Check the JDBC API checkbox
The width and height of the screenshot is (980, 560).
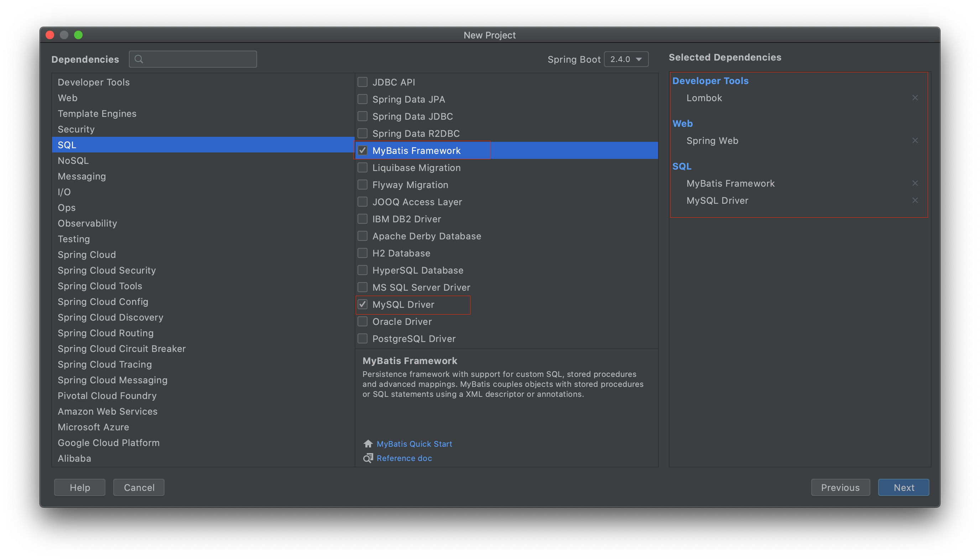coord(363,82)
